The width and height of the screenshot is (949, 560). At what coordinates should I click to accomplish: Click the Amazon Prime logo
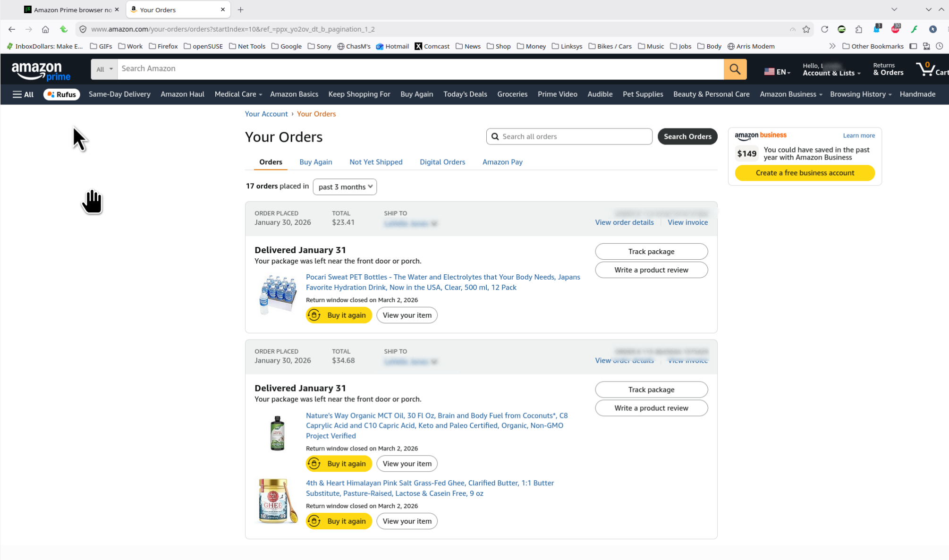click(x=41, y=70)
